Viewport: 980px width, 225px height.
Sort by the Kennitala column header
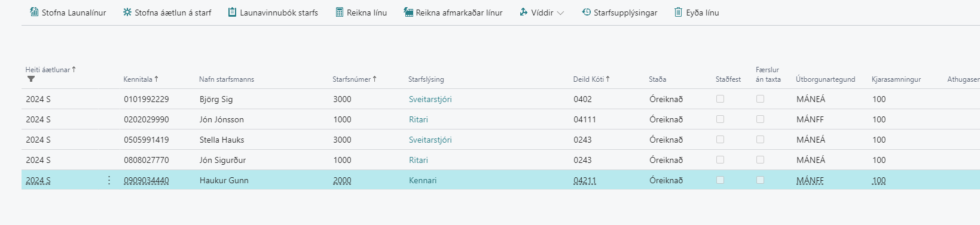141,79
